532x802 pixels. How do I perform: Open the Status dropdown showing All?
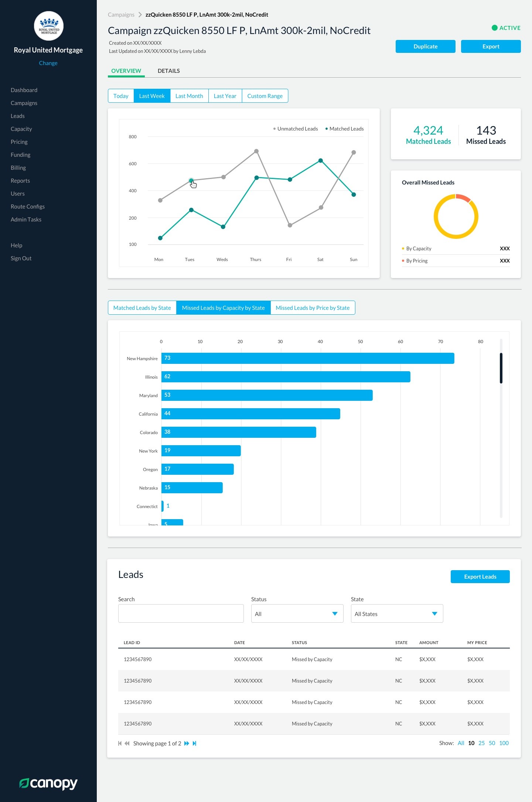(x=297, y=613)
